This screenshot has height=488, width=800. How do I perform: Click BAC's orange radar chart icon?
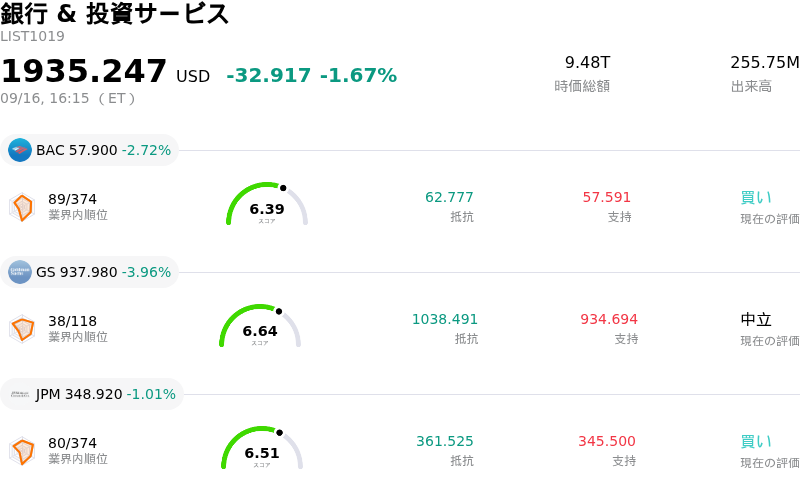tap(22, 207)
